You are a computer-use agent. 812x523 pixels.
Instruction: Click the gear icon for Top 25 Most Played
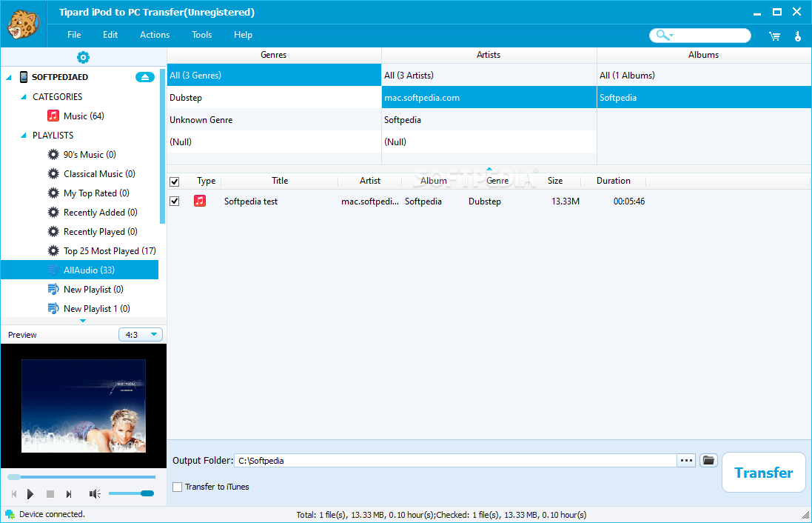53,251
